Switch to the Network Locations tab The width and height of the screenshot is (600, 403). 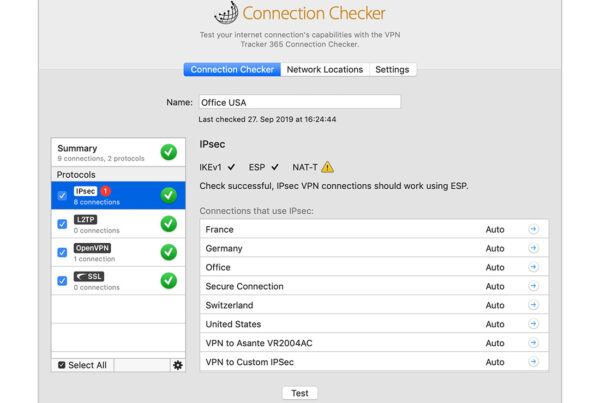(x=324, y=70)
